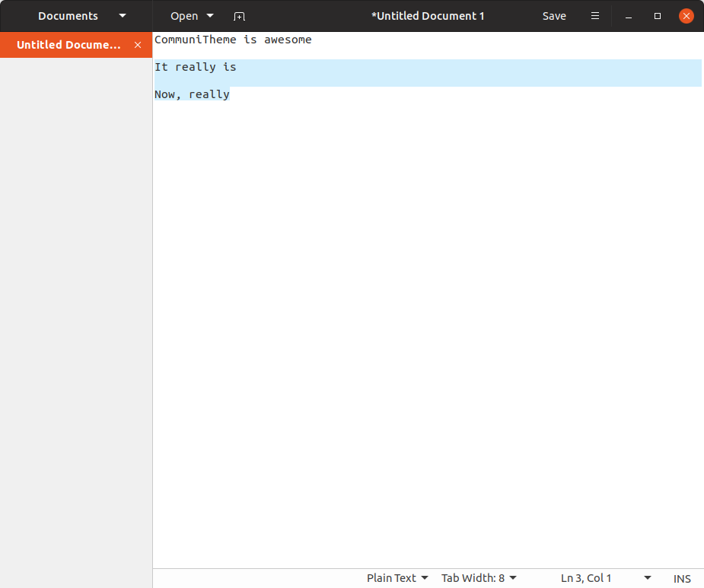704x588 pixels.
Task: Click the line 'CommuniTheme is awesome'
Action: [233, 40]
